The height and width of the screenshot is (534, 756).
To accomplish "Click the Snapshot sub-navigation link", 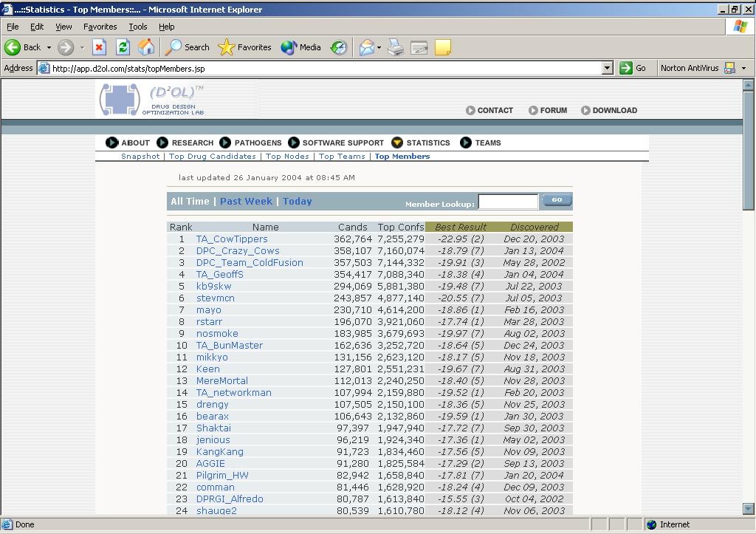I will (140, 157).
